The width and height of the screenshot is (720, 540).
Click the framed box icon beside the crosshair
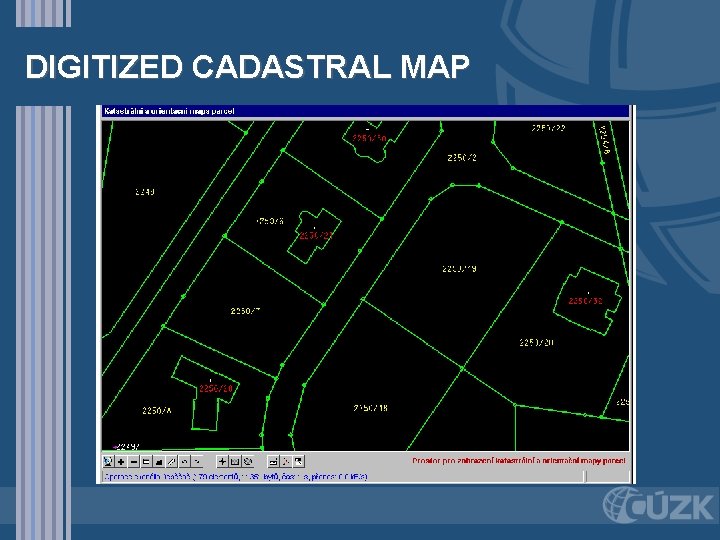(x=235, y=461)
